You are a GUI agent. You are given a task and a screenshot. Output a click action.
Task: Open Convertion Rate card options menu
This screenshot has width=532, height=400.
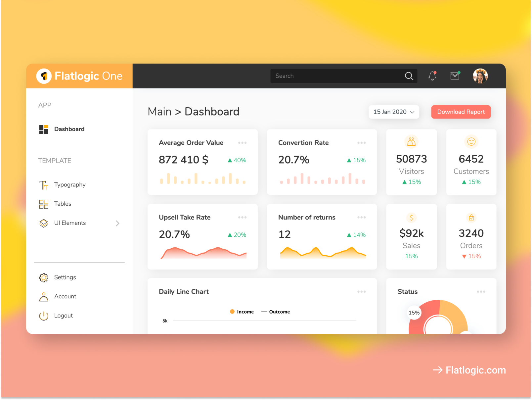[362, 143]
